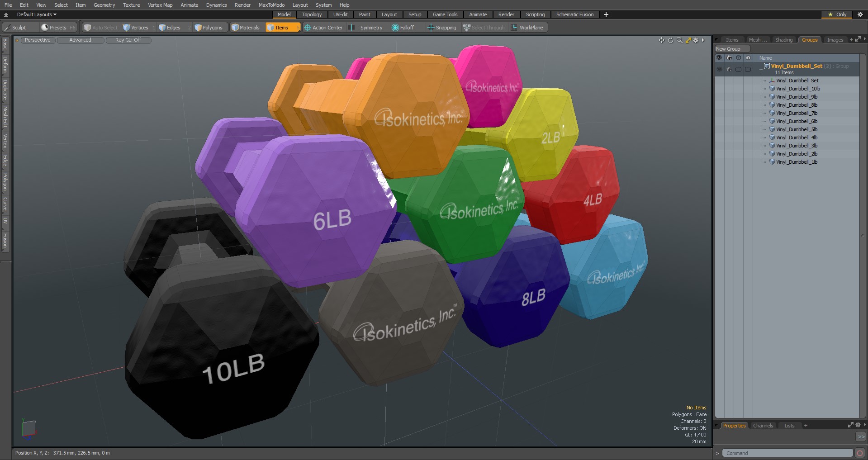The height and width of the screenshot is (460, 868).
Task: Switch to the Shading panel tab
Action: 784,40
